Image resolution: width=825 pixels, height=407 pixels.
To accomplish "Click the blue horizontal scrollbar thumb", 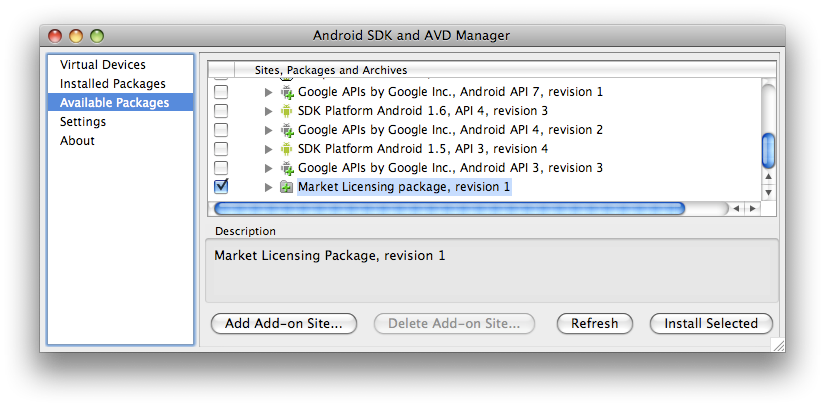I will click(x=449, y=209).
